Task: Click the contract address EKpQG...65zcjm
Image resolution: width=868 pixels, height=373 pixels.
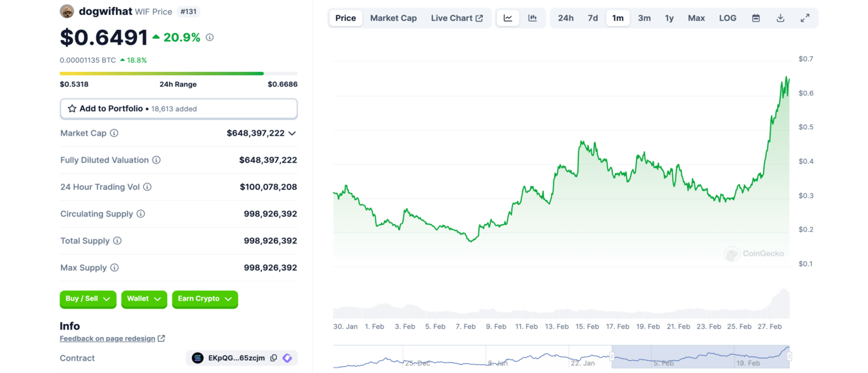Action: [236, 358]
